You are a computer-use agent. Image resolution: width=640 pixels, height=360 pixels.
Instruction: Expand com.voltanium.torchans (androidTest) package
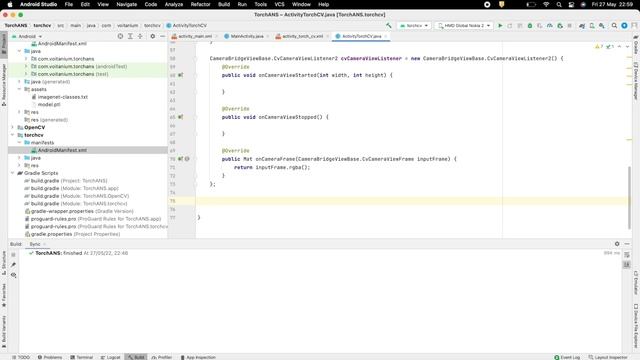[x=26, y=66]
